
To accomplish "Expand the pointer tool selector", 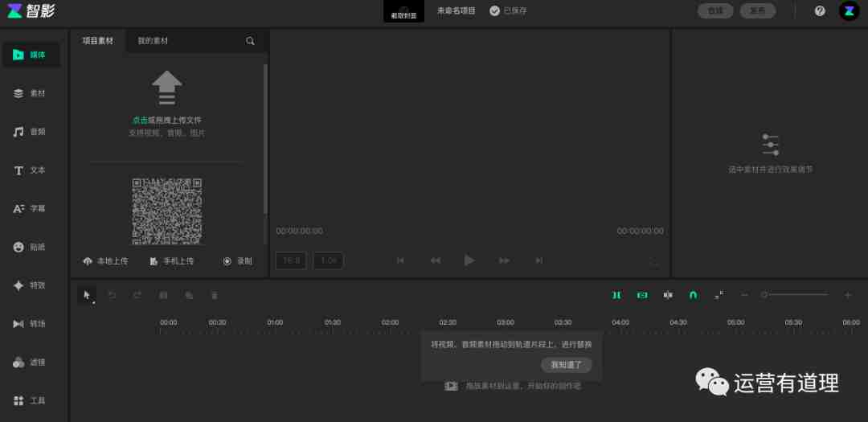I will coord(87,295).
